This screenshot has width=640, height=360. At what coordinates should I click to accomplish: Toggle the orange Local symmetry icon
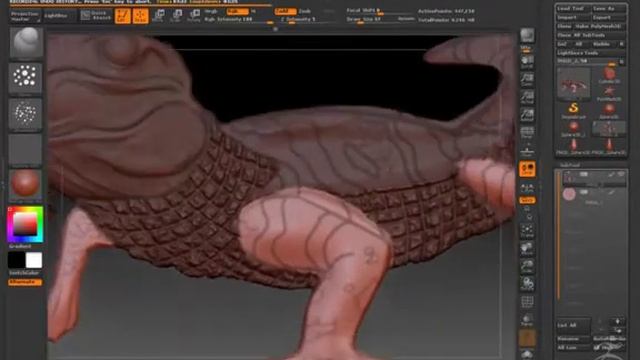click(527, 169)
